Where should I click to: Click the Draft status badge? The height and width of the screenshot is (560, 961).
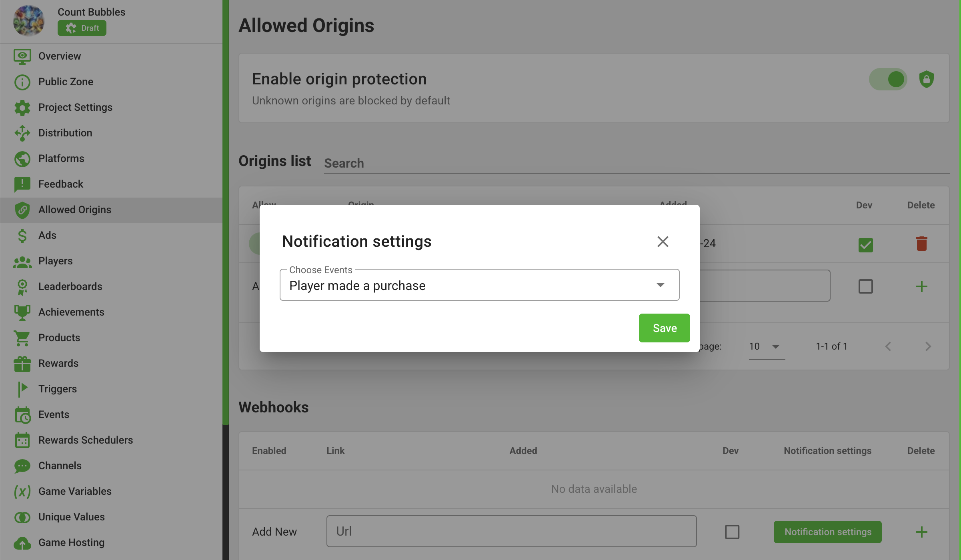point(82,28)
